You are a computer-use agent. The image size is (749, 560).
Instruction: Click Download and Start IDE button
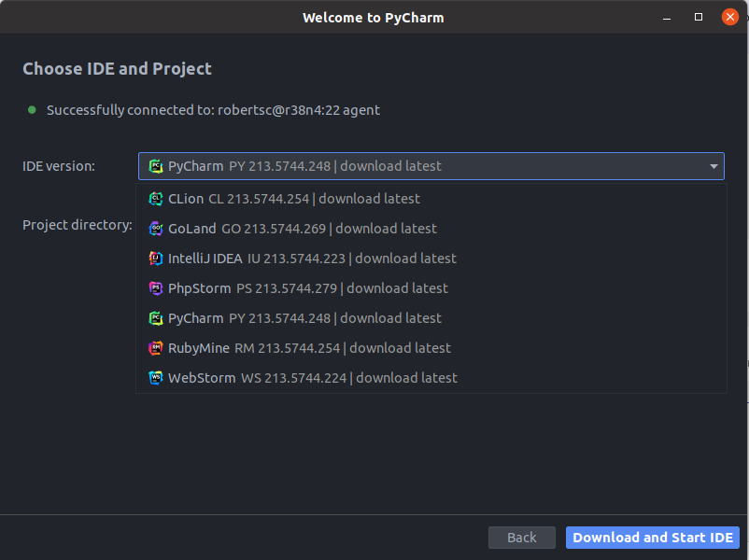coord(653,538)
